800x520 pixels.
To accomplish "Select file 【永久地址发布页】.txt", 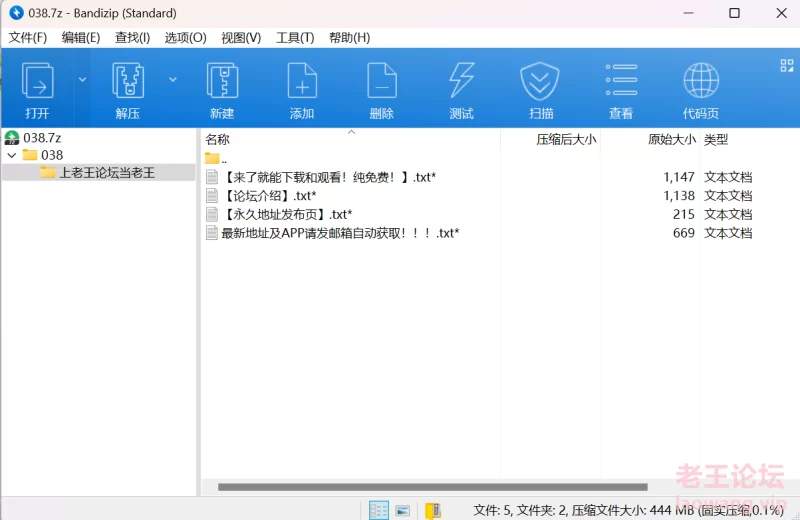I will pyautogui.click(x=279, y=214).
